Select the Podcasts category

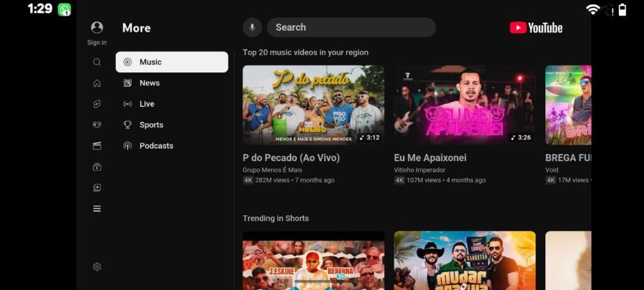[x=172, y=146]
